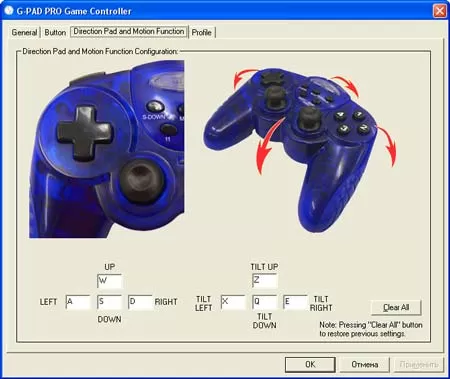Click the D-pad close-up controller image
The image size is (450, 379).
coord(107,149)
